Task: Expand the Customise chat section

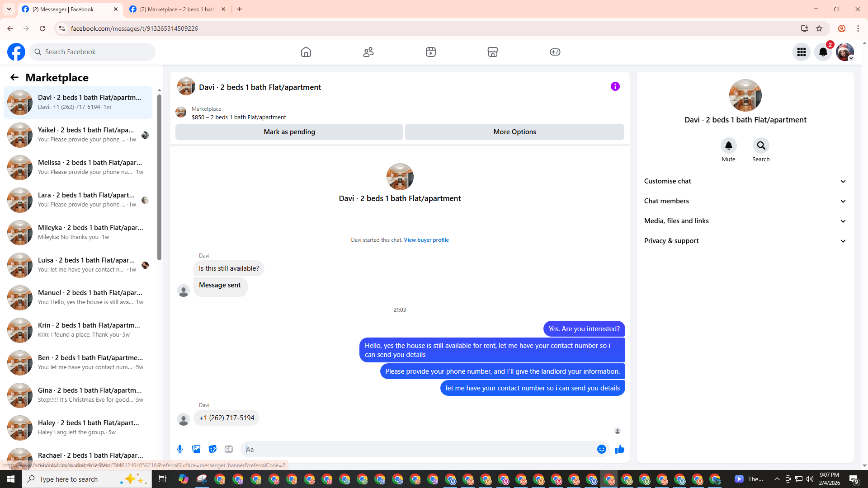Action: point(745,181)
